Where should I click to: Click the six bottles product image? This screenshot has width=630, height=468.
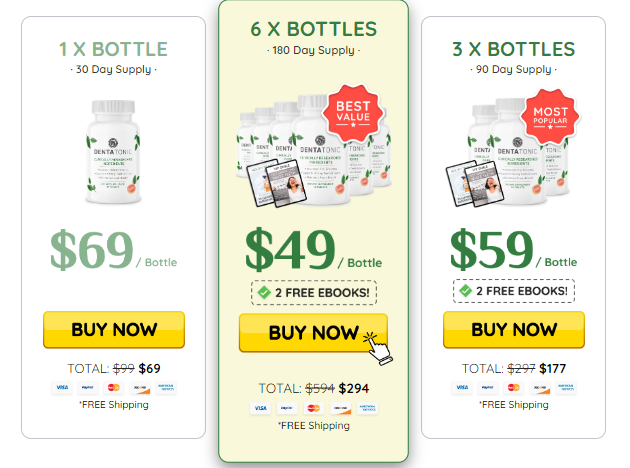314,151
